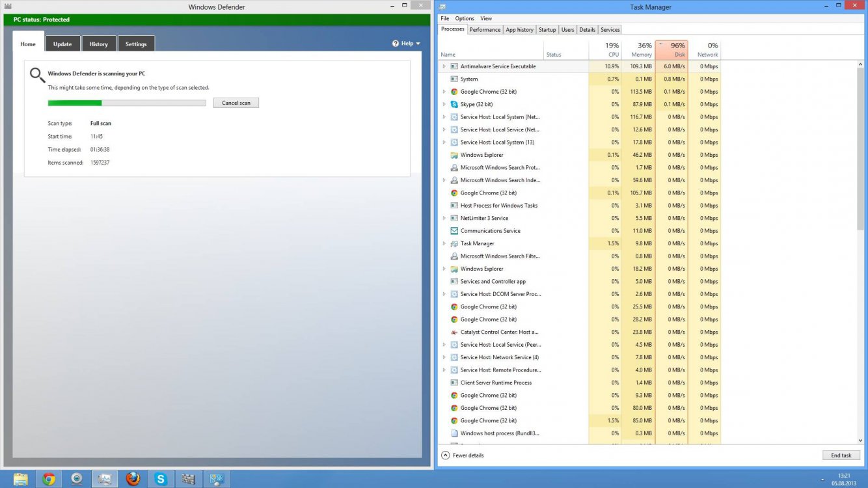Image resolution: width=868 pixels, height=488 pixels.
Task: Sort processes by the Disk column header
Action: 671,50
